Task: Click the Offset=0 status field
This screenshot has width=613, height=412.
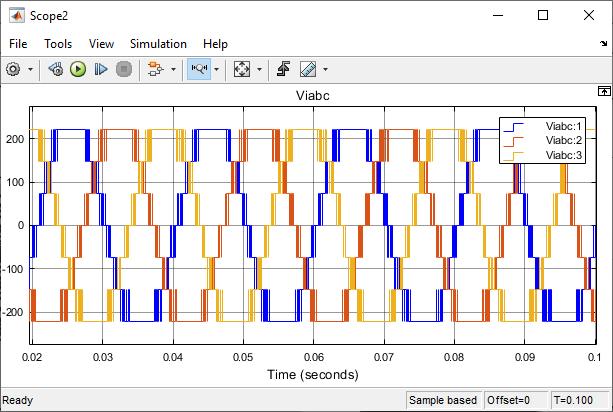Action: pos(515,400)
